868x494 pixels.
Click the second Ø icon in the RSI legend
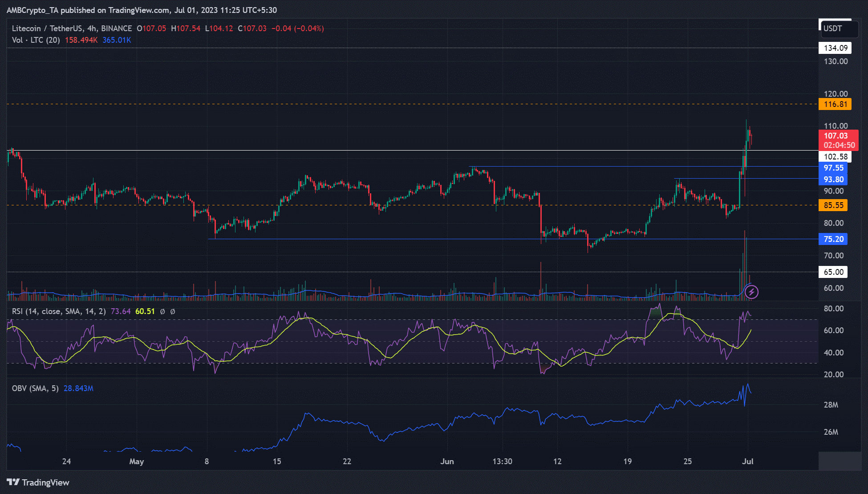tap(173, 312)
